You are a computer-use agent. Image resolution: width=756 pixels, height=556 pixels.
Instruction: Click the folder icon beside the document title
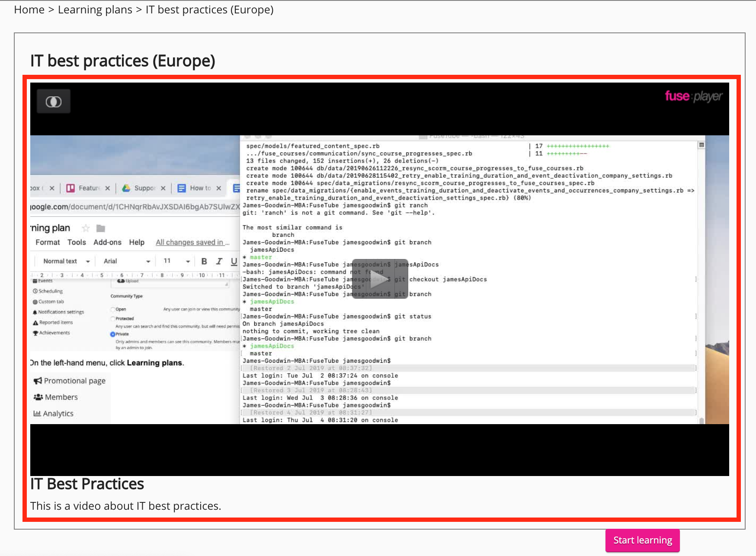pos(101,228)
